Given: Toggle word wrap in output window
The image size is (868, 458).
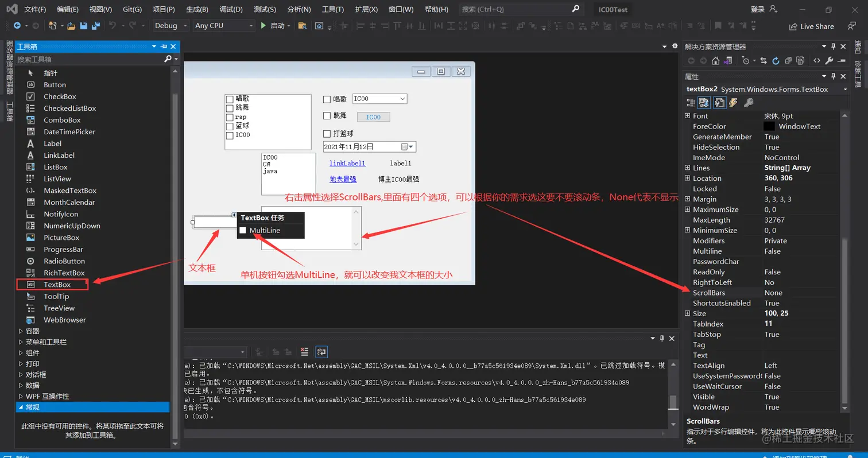Looking at the screenshot, I should (x=321, y=352).
